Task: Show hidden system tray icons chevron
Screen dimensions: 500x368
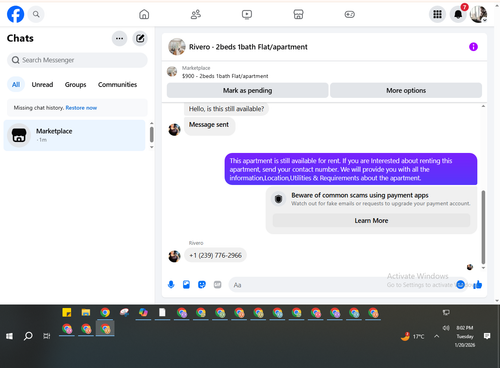Action: click(x=436, y=336)
